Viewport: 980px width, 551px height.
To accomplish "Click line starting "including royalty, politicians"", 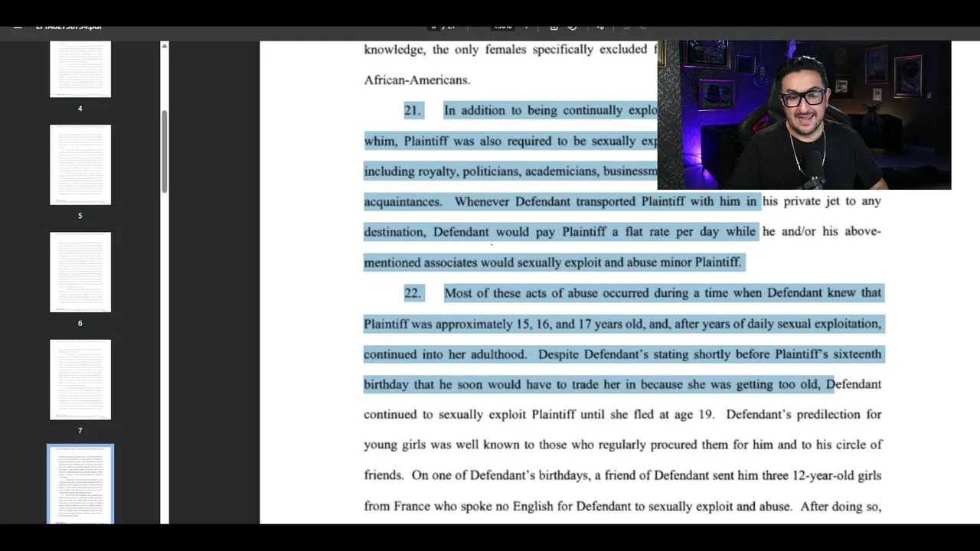I will (x=511, y=171).
